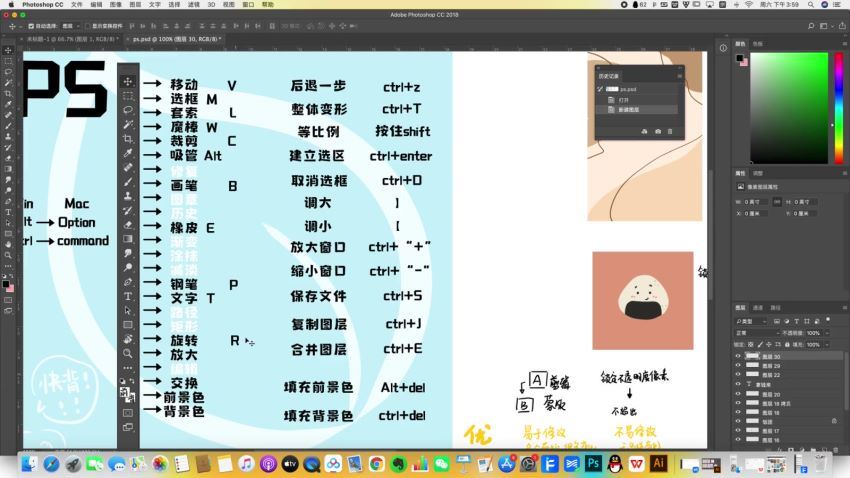The width and height of the screenshot is (850, 478).
Task: Open the 窗口 menu
Action: click(x=248, y=4)
